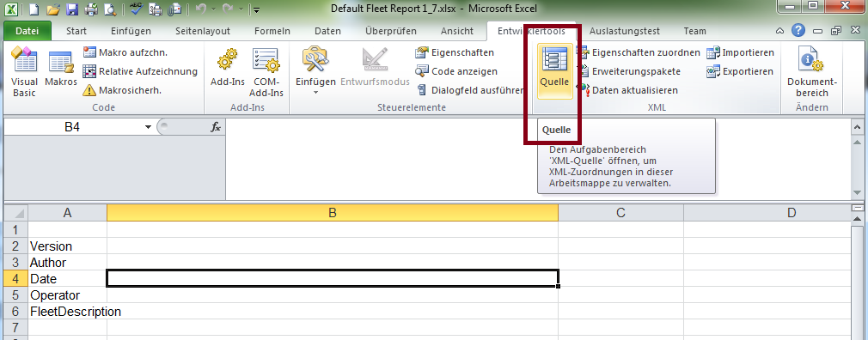The width and height of the screenshot is (868, 340).
Task: Click the FleetDescription cell
Action: click(x=68, y=312)
